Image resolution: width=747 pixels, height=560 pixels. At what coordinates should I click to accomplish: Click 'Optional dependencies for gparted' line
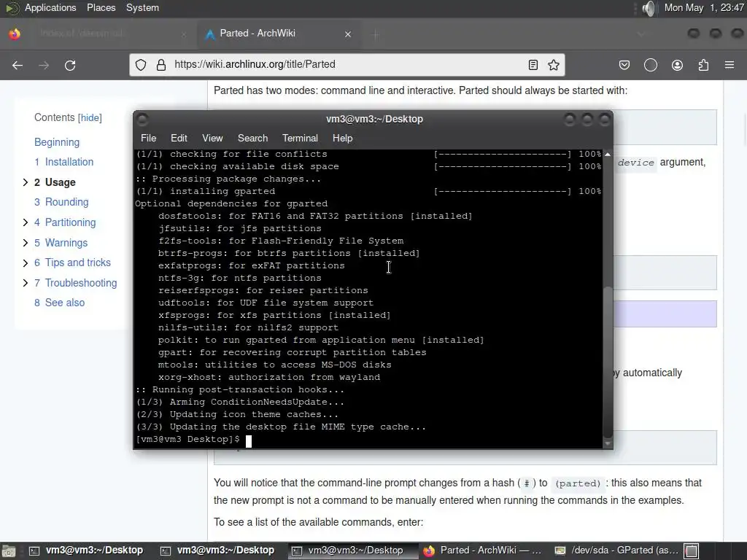click(231, 204)
